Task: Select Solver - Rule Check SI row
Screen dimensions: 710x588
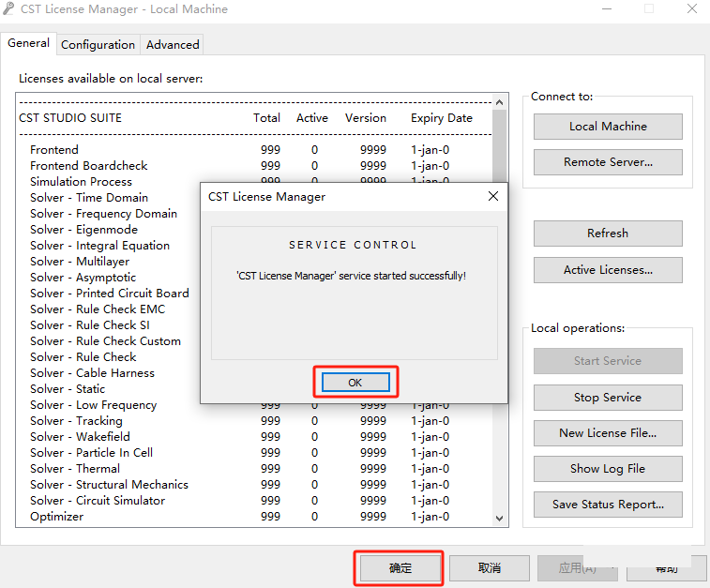Action: pos(109,325)
